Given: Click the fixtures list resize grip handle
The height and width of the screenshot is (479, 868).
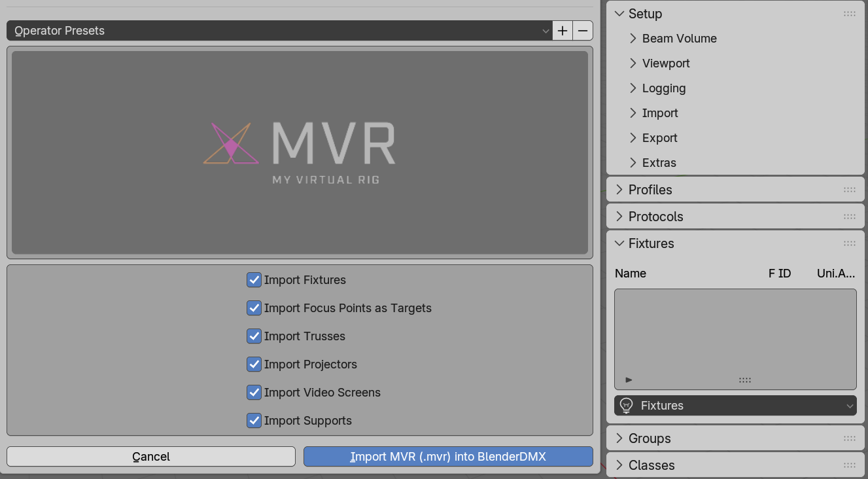Looking at the screenshot, I should coord(744,380).
